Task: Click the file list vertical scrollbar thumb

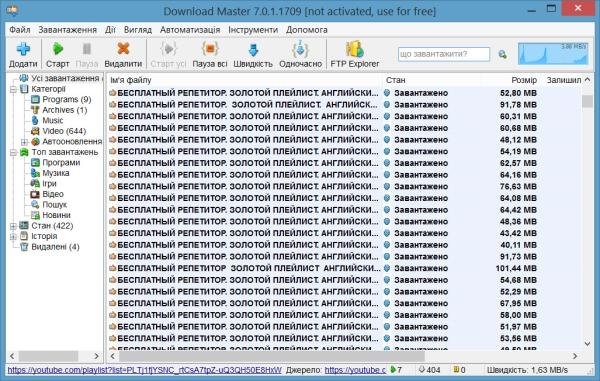Action: [587, 101]
